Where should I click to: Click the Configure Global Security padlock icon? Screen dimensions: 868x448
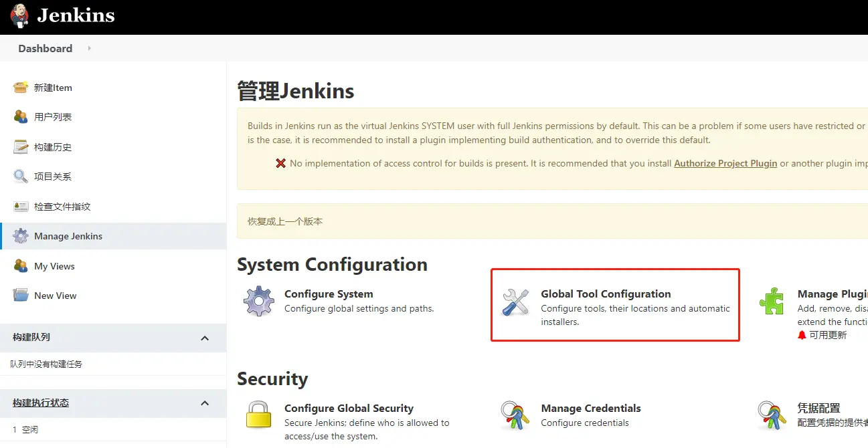click(258, 415)
